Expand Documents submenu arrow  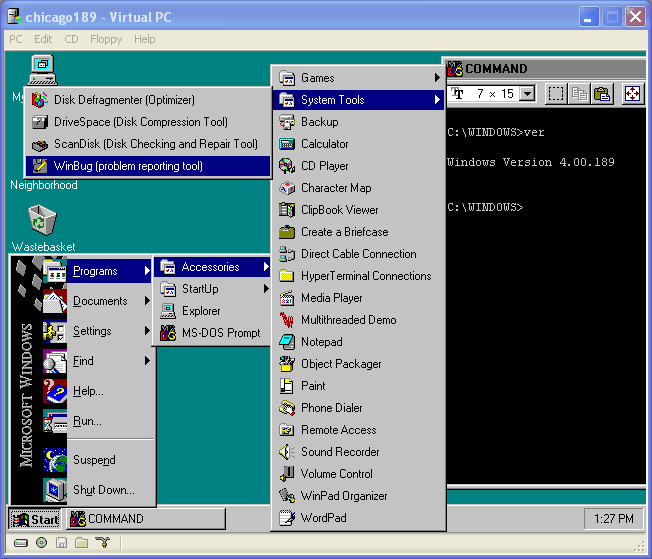tap(147, 301)
